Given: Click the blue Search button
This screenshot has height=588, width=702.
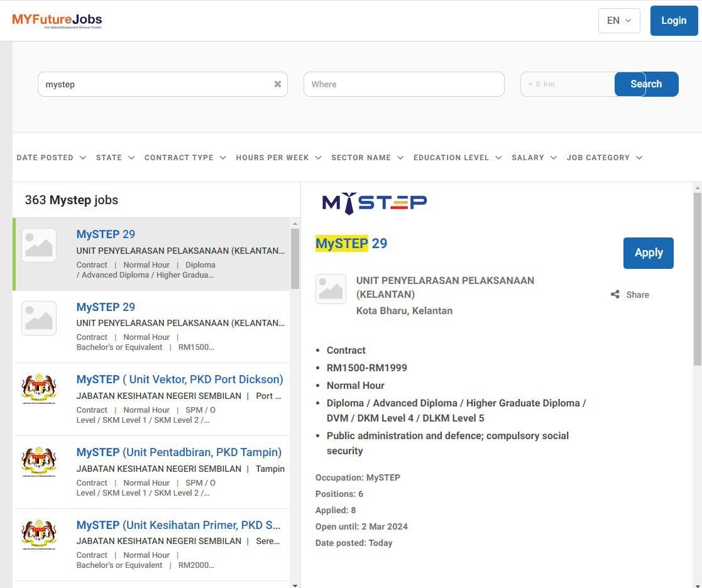Looking at the screenshot, I should pos(647,84).
